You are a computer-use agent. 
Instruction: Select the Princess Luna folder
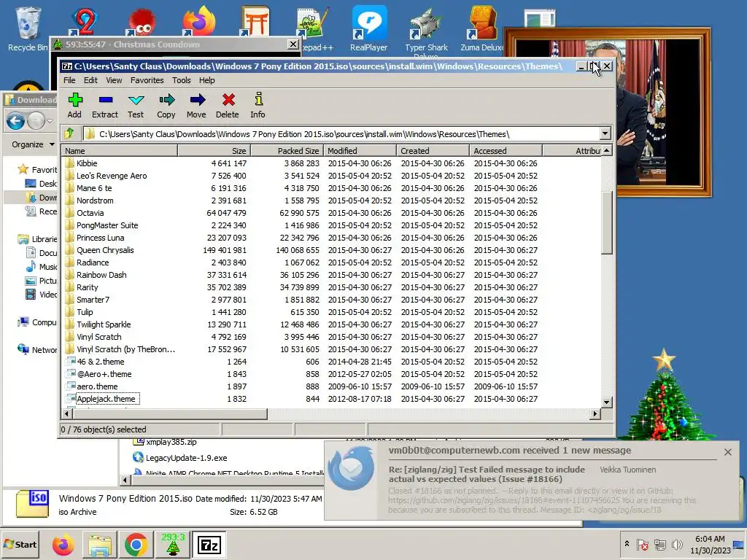click(x=100, y=238)
